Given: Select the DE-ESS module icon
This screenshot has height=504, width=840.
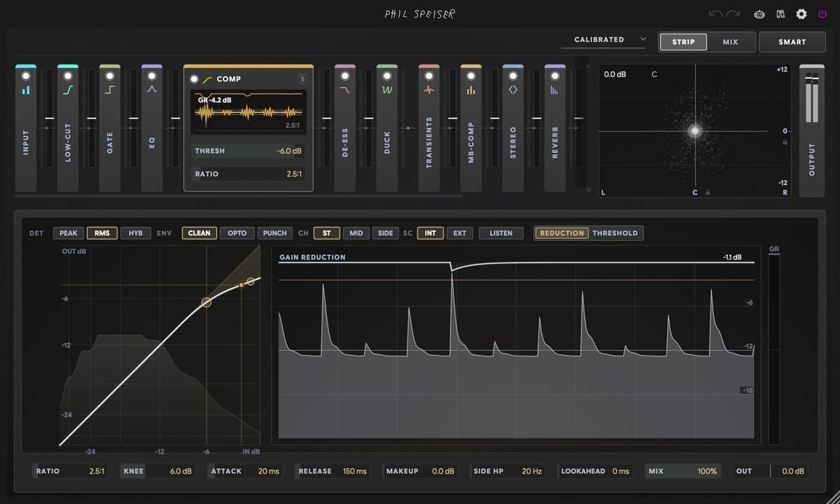Looking at the screenshot, I should coord(345,90).
